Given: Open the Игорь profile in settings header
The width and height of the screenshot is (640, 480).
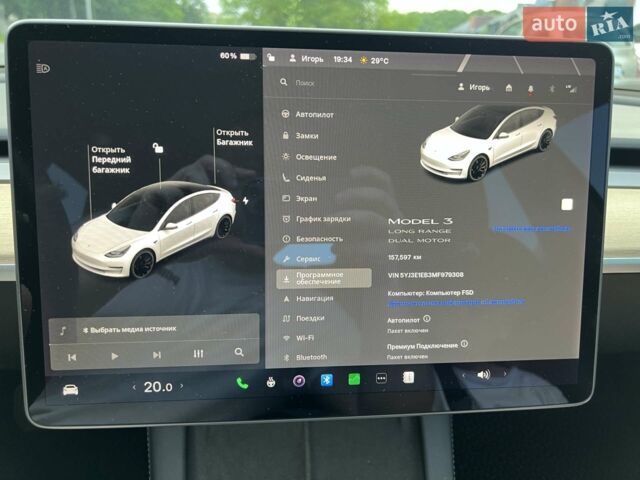Looking at the screenshot, I should coord(473,87).
